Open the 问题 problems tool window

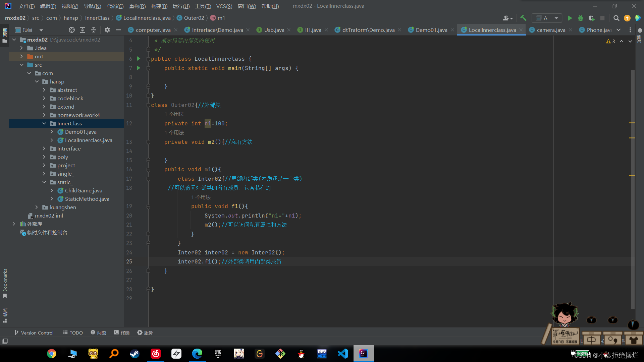[x=98, y=333]
